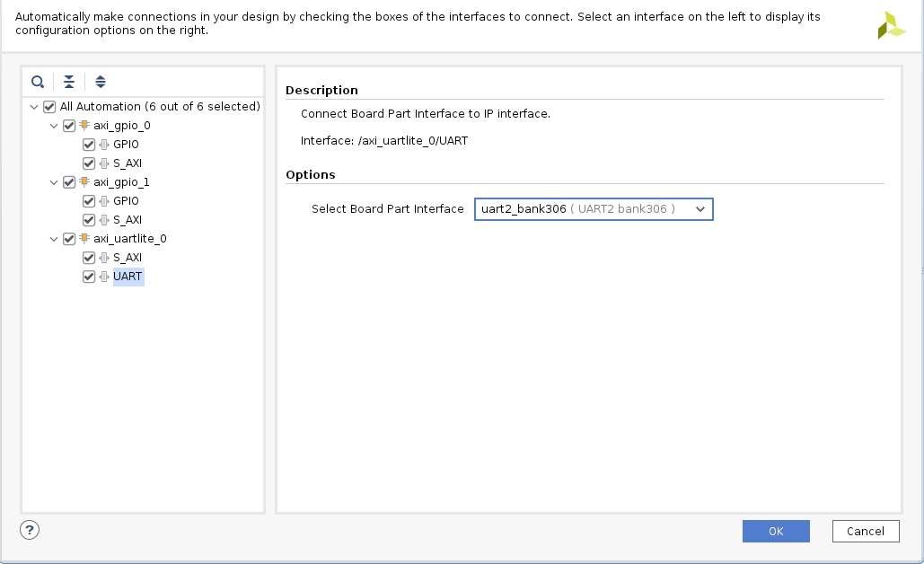This screenshot has height=564, width=924.
Task: Click the Cancel button
Action: pos(865,531)
